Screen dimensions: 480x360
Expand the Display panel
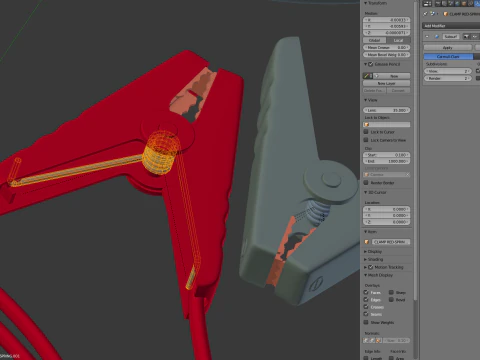tap(366, 252)
